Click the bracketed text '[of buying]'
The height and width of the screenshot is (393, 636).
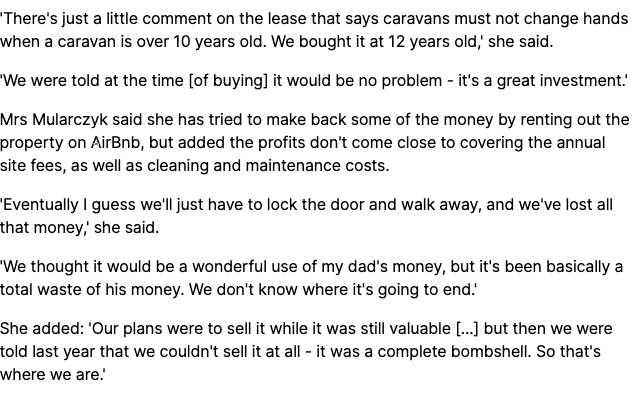(228, 81)
